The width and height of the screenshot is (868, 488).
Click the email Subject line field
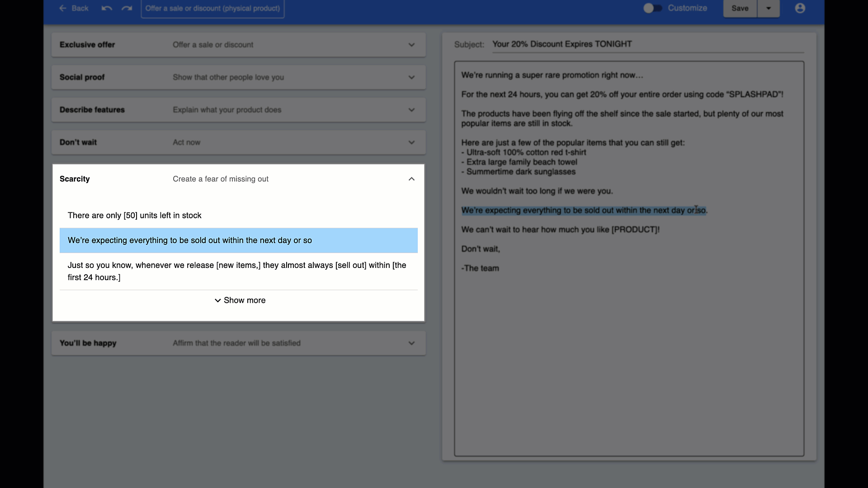[646, 44]
